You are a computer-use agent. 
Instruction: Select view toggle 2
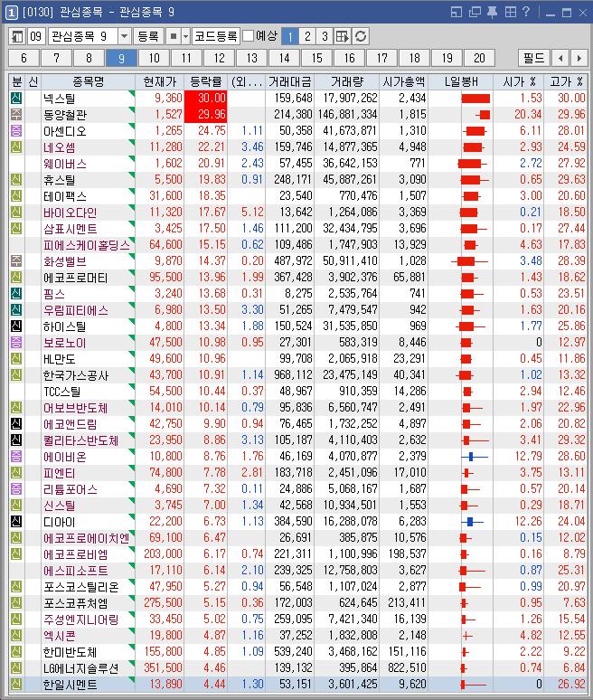(x=307, y=36)
